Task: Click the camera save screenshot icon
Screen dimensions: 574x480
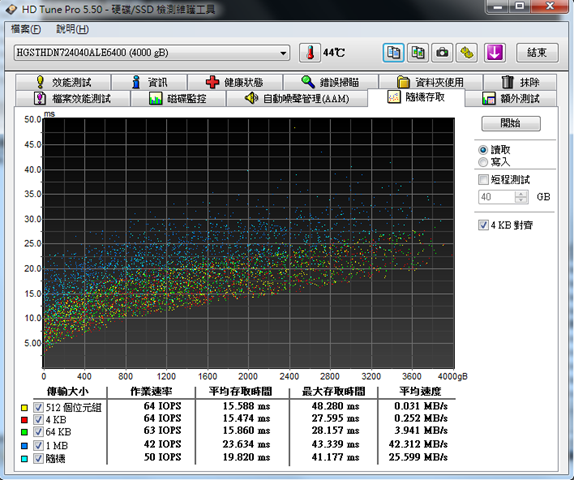Action: (x=442, y=53)
